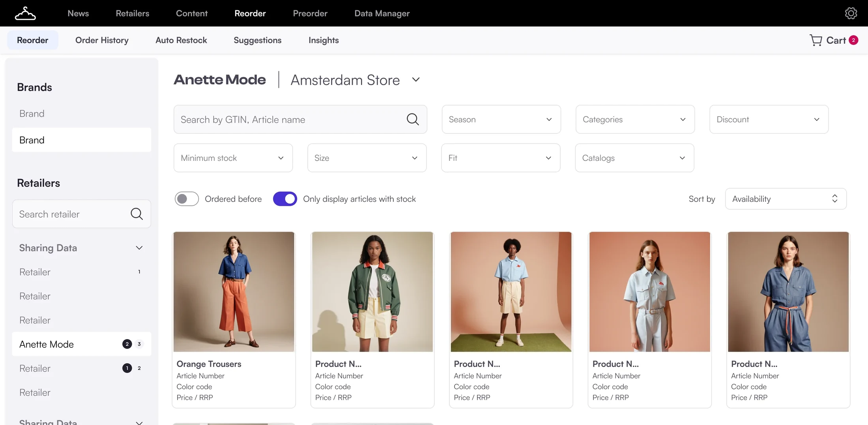Select Anette Mode retailer
Viewport: 868px width, 425px height.
click(82, 344)
